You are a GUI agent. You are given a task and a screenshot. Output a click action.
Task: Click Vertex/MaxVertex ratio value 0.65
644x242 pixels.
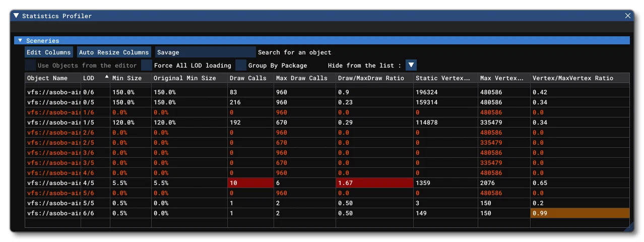[x=540, y=183]
